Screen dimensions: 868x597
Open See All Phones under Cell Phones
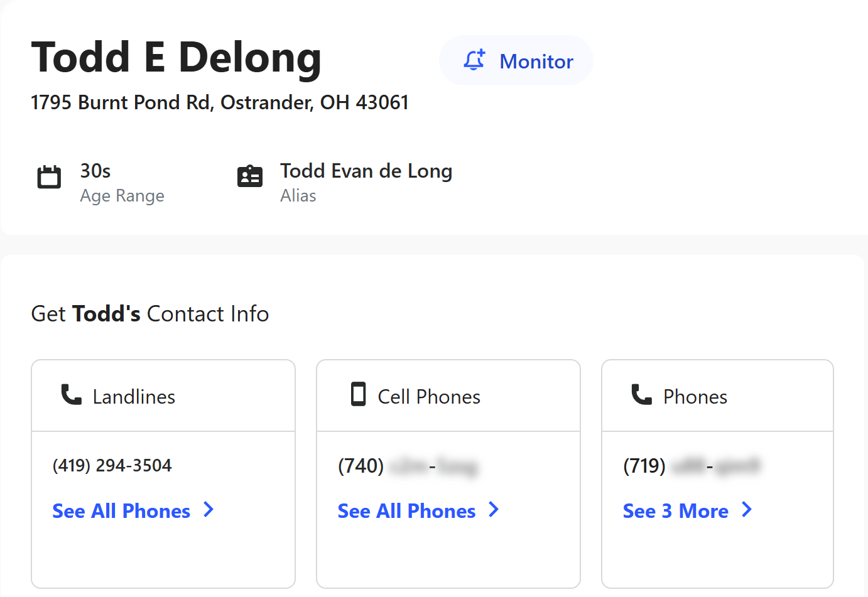click(x=406, y=511)
